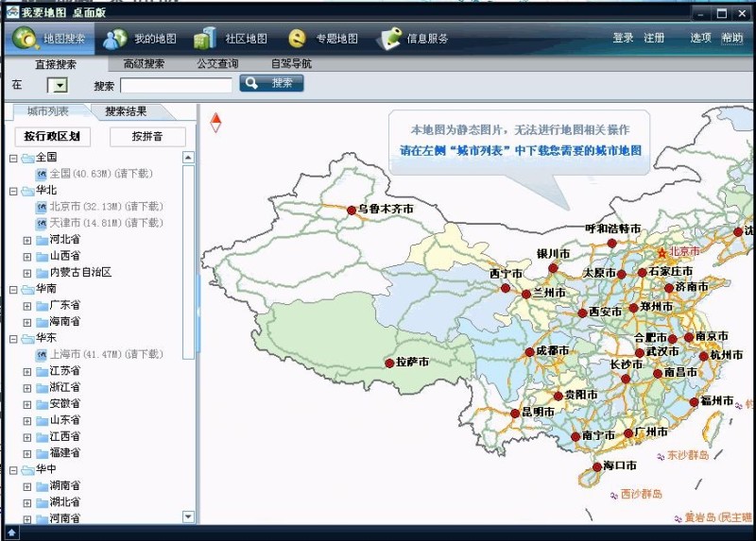Click the city list scrollbar down arrow

click(188, 516)
